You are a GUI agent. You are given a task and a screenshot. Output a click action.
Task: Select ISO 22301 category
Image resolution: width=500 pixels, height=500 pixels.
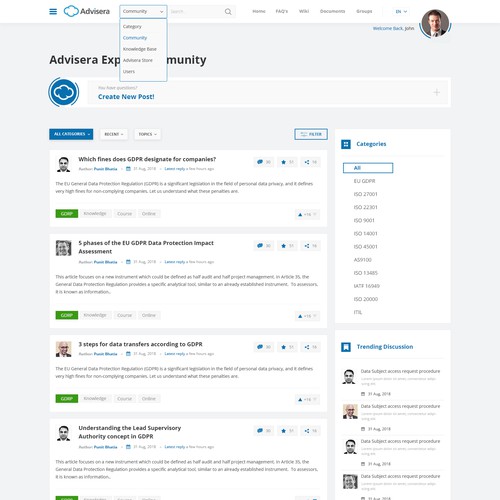[x=365, y=207]
